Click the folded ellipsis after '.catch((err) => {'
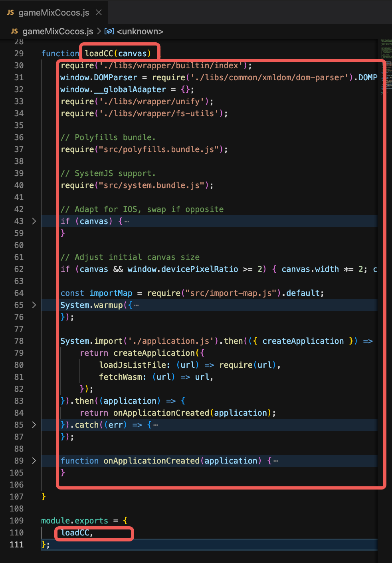The height and width of the screenshot is (563, 392). coord(156,425)
